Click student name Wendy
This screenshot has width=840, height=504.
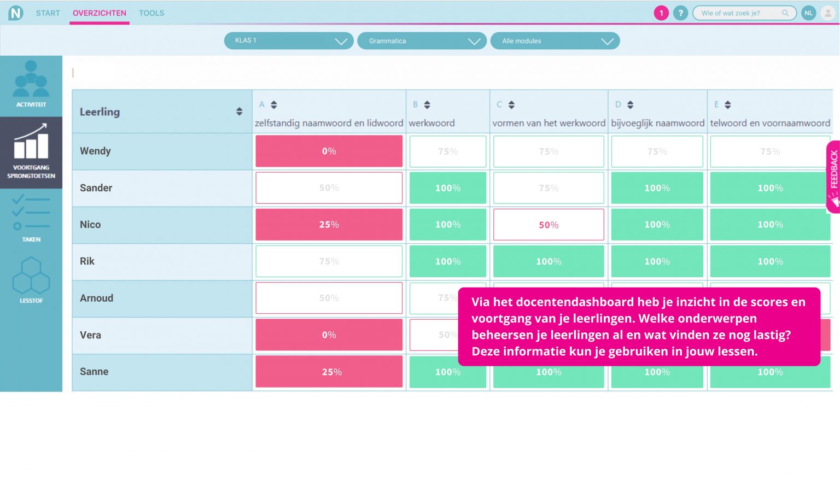[x=95, y=151]
